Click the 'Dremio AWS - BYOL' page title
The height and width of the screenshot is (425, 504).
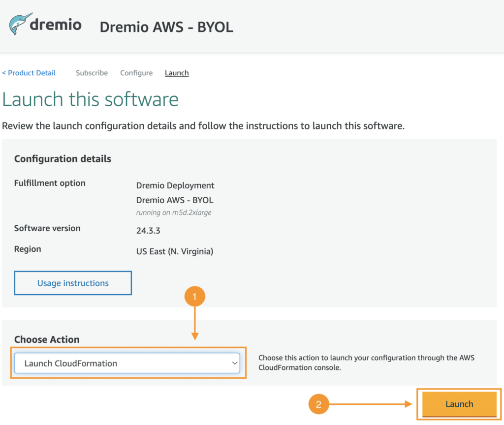pyautogui.click(x=166, y=27)
